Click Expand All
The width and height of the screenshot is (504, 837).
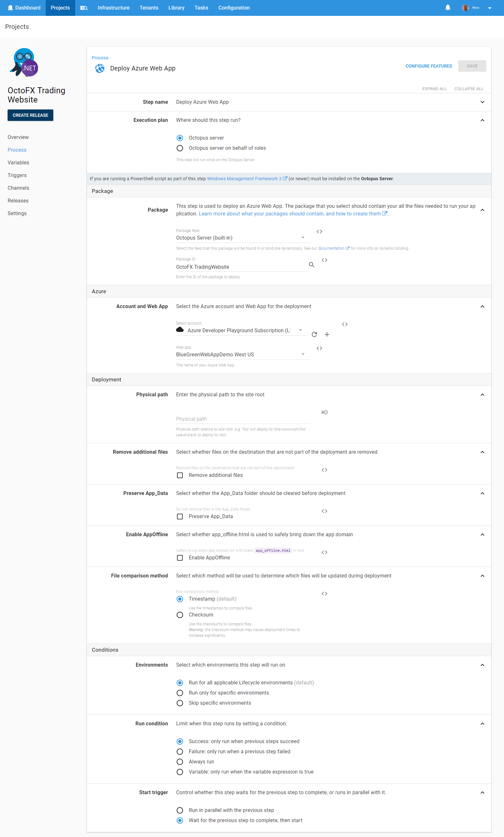(434, 89)
